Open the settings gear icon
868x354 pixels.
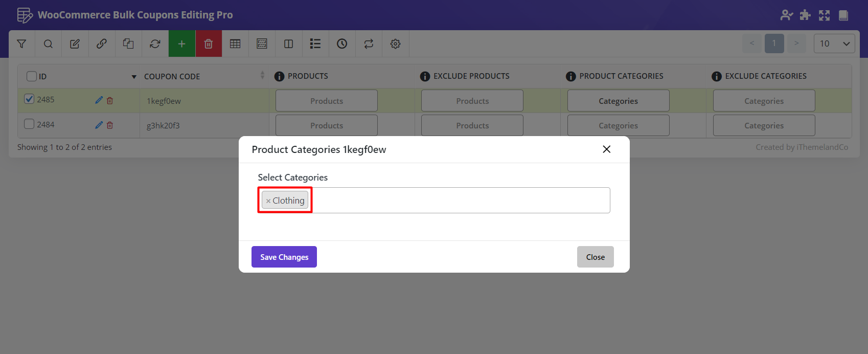395,44
